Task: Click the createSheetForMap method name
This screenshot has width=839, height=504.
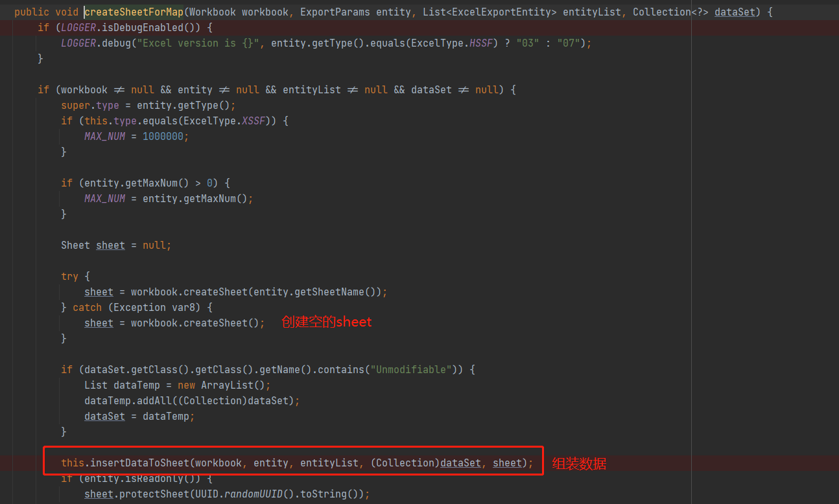Action: [x=134, y=12]
